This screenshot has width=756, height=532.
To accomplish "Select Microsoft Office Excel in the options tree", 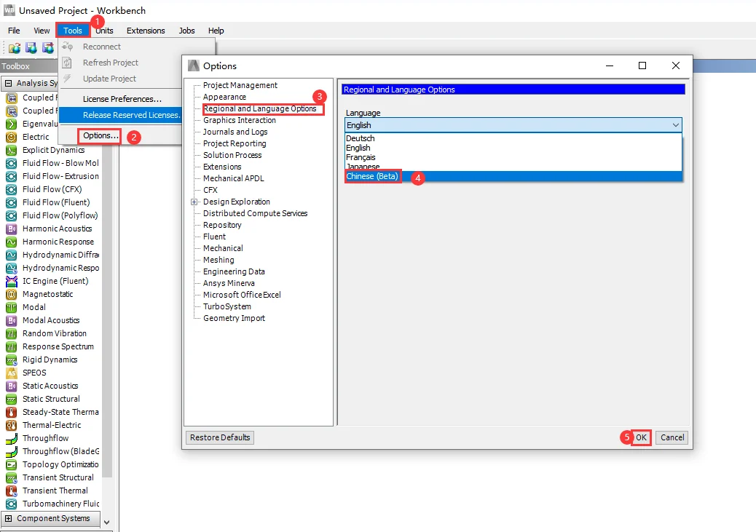I will (242, 295).
